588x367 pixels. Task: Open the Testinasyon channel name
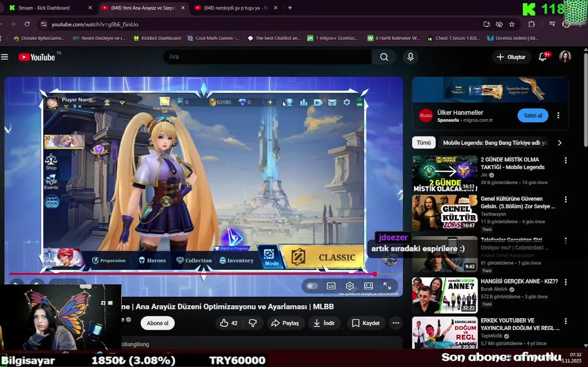[x=493, y=214]
